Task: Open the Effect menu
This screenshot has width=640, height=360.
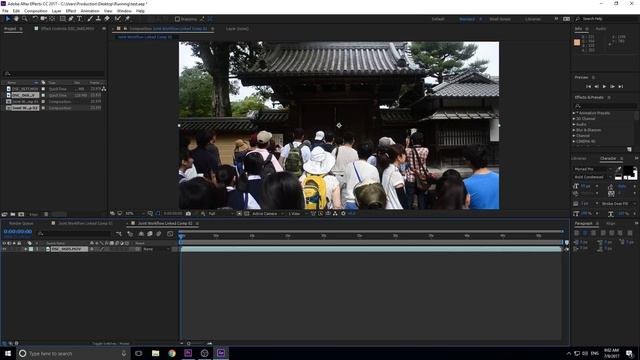Action: (71, 11)
